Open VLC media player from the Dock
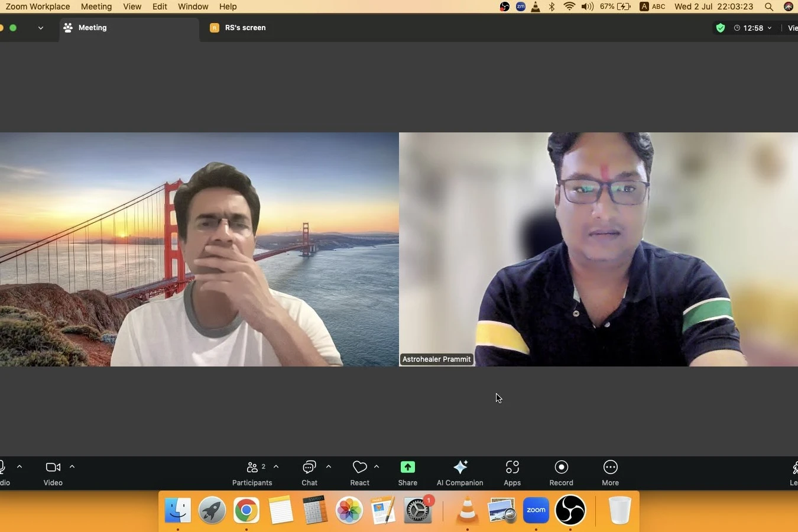The height and width of the screenshot is (532, 798). [x=468, y=510]
